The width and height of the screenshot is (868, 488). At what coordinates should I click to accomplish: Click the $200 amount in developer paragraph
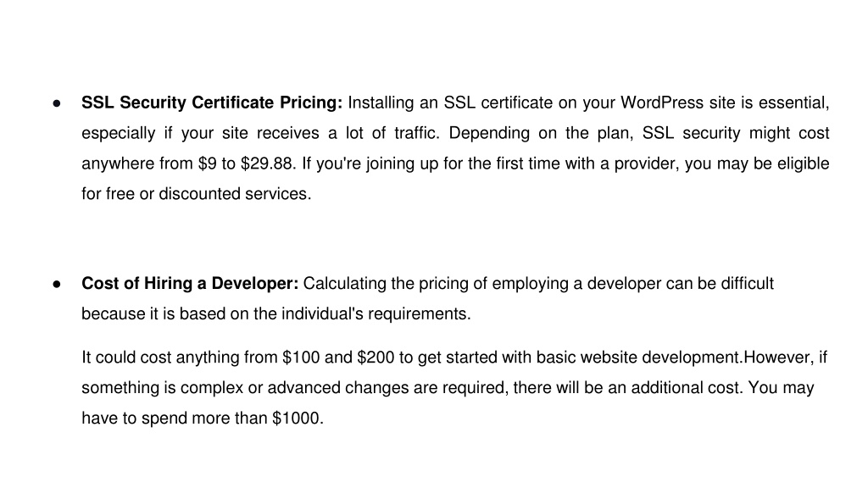376,358
